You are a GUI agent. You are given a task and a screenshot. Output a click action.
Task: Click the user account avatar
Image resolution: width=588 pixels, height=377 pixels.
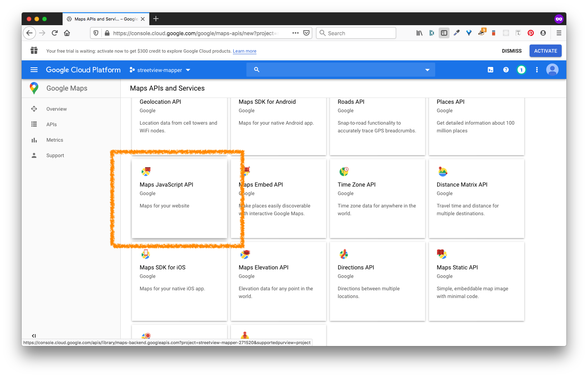tap(552, 70)
